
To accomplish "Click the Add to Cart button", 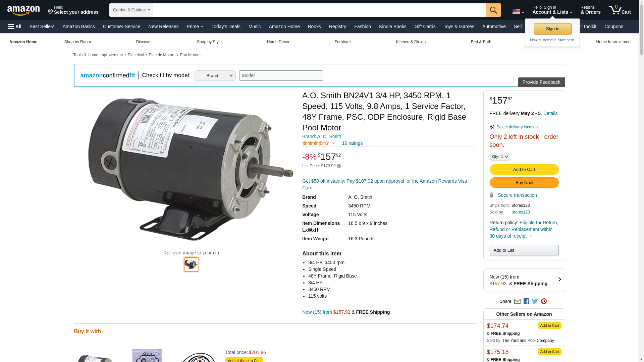I will click(524, 169).
